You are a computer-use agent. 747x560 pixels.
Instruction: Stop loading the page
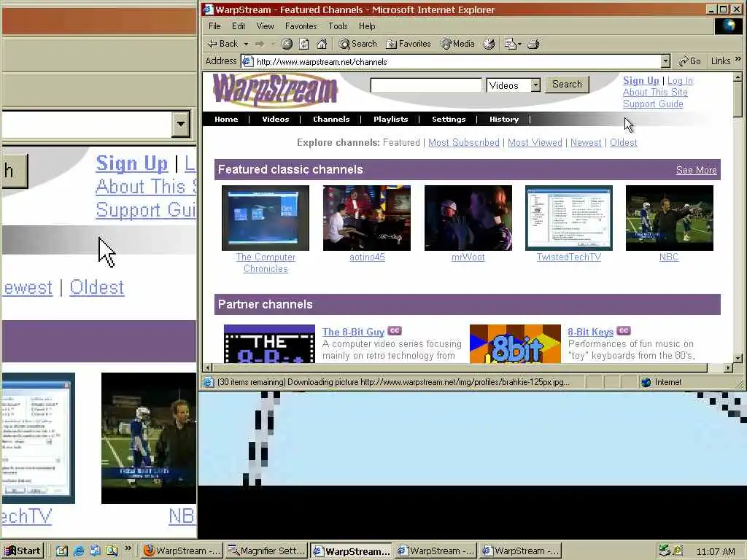(286, 44)
